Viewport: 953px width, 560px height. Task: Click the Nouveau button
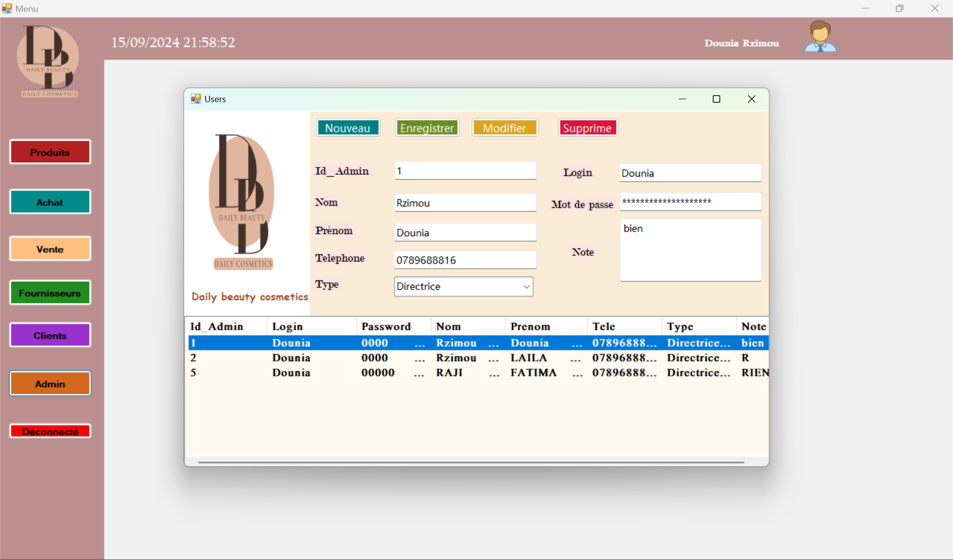click(x=348, y=128)
